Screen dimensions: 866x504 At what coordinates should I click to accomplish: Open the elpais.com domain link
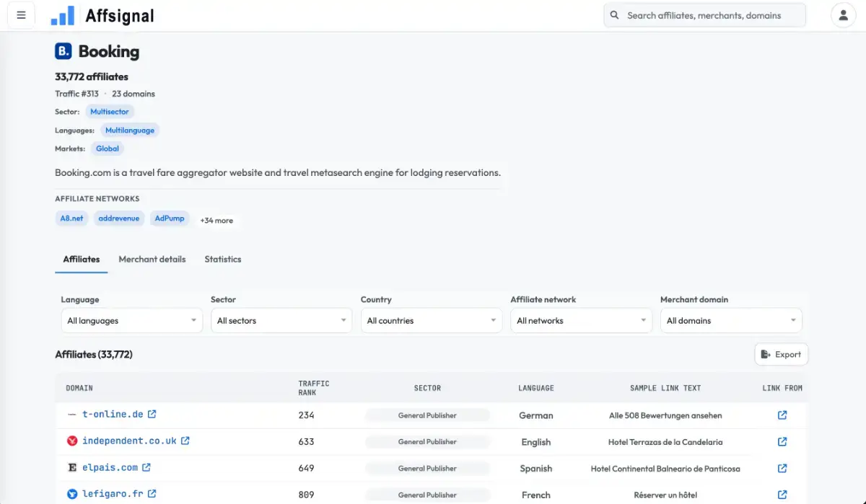tap(110, 467)
